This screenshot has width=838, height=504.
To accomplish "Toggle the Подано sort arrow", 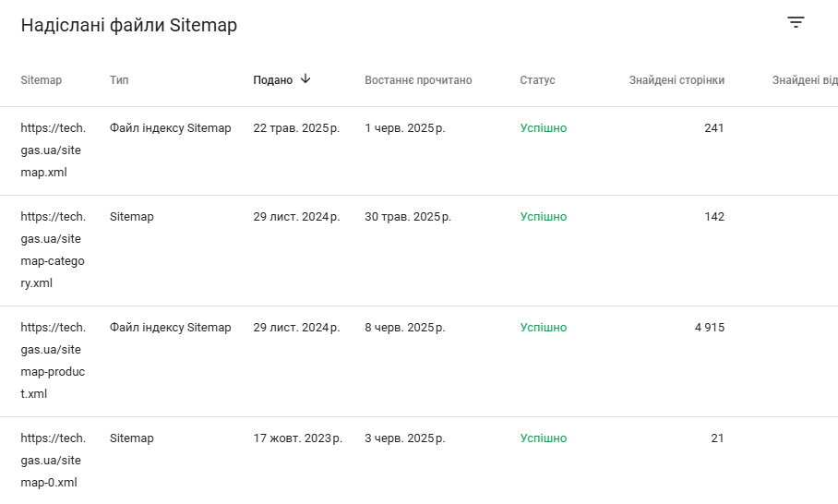I will (305, 79).
